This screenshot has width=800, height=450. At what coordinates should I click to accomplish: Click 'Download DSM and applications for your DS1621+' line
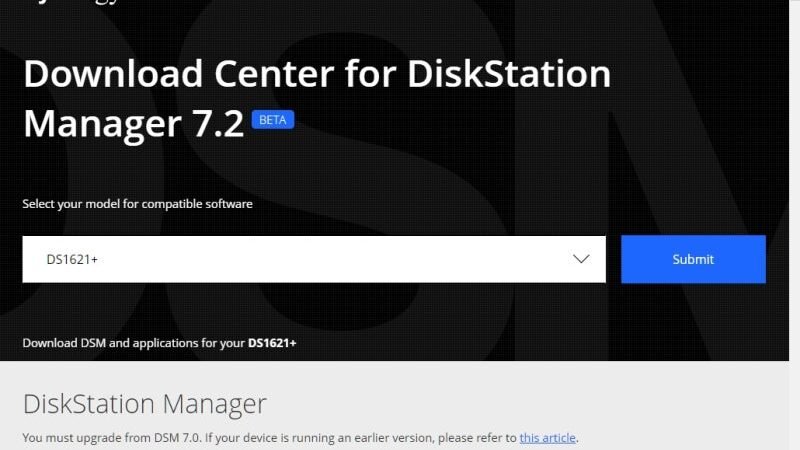tap(159, 343)
